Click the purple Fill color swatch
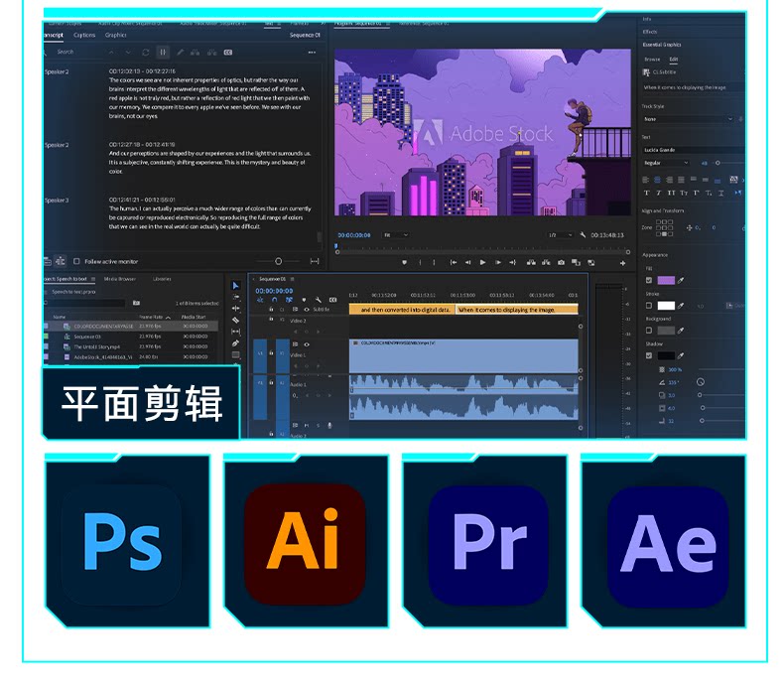 point(666,281)
